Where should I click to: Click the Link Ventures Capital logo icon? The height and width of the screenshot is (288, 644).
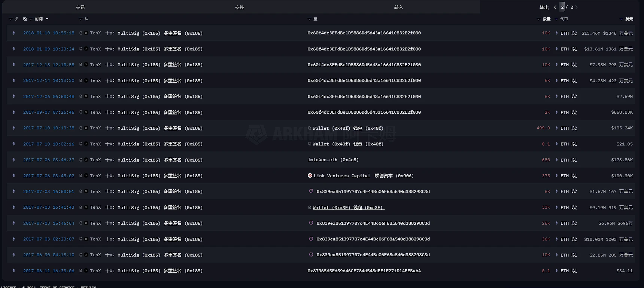point(310,175)
